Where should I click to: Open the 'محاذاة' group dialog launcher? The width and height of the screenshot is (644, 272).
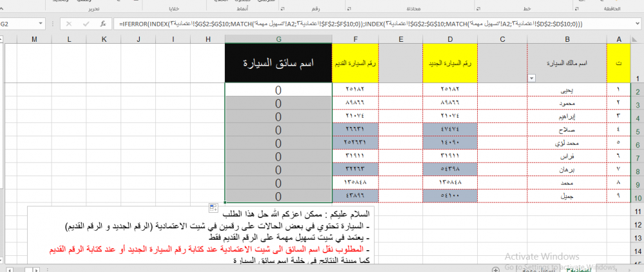coord(348,8)
